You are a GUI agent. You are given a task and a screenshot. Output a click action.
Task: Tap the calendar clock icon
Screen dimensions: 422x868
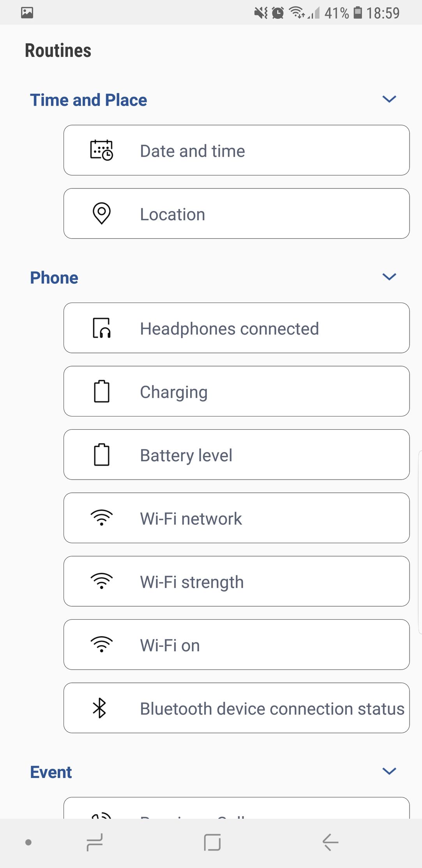[x=101, y=150]
